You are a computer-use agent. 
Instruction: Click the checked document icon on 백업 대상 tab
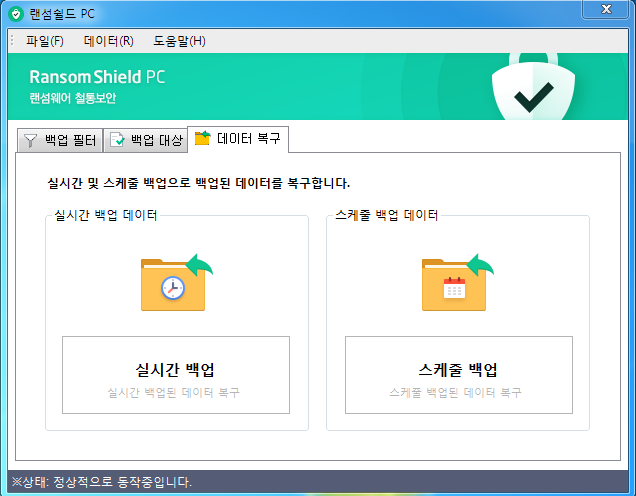click(117, 140)
